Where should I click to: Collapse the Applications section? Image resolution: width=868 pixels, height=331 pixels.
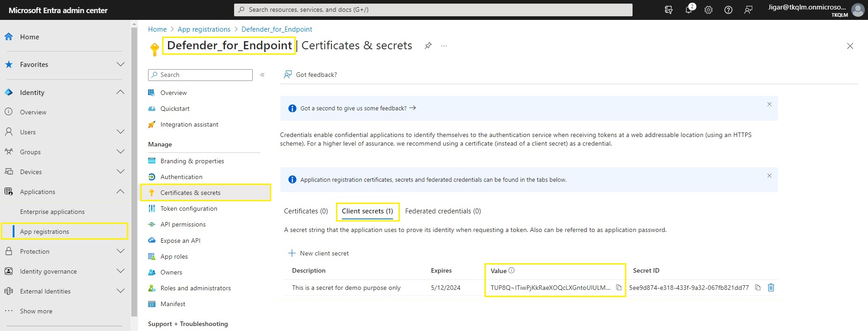[x=120, y=192]
